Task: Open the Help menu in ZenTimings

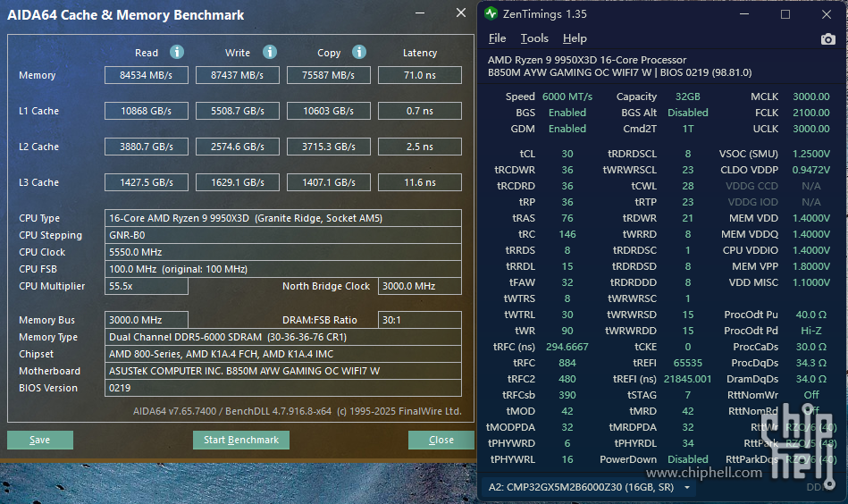Action: 575,38
